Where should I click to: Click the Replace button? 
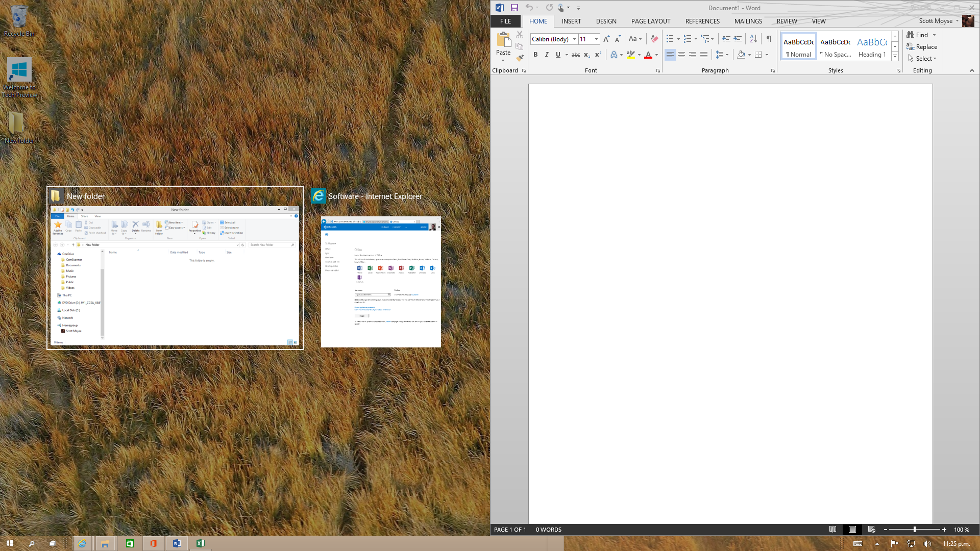coord(922,46)
